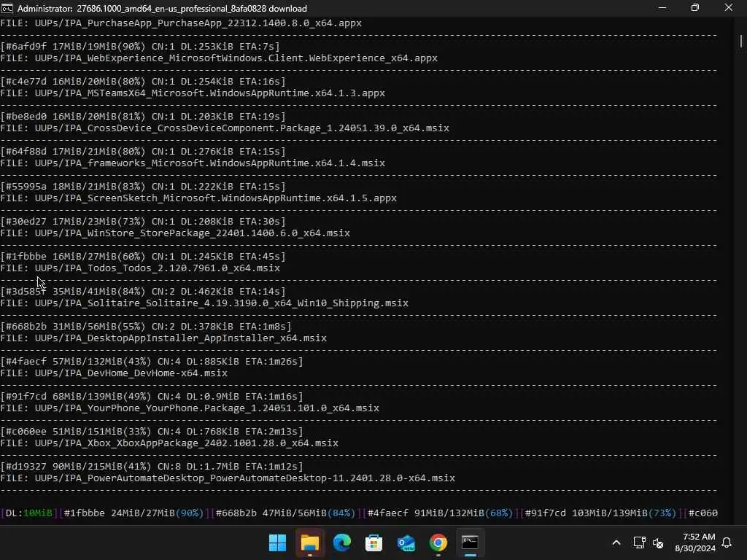The height and width of the screenshot is (560, 747).
Task: Click the WebExperience appx file line
Action: click(219, 58)
